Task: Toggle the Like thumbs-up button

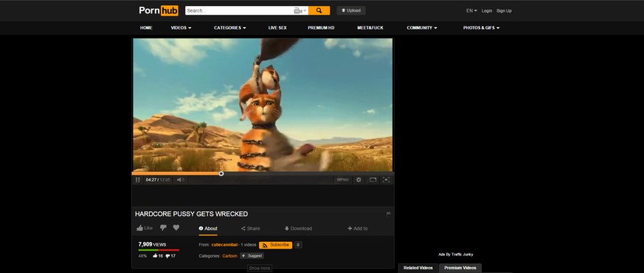Action: coord(144,228)
